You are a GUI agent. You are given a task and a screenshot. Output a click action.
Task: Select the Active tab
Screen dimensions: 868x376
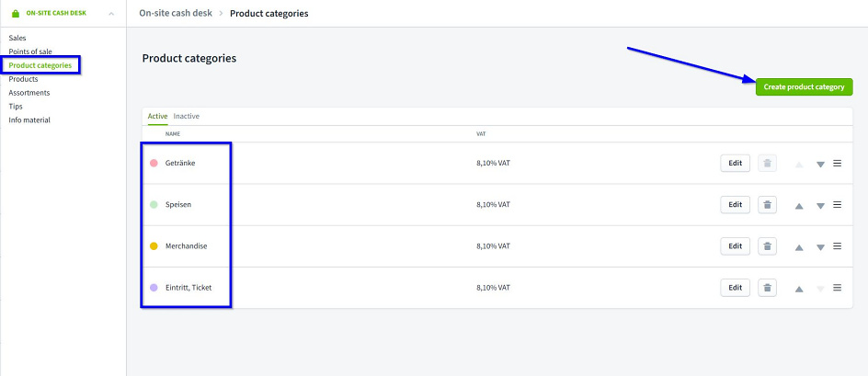[157, 116]
